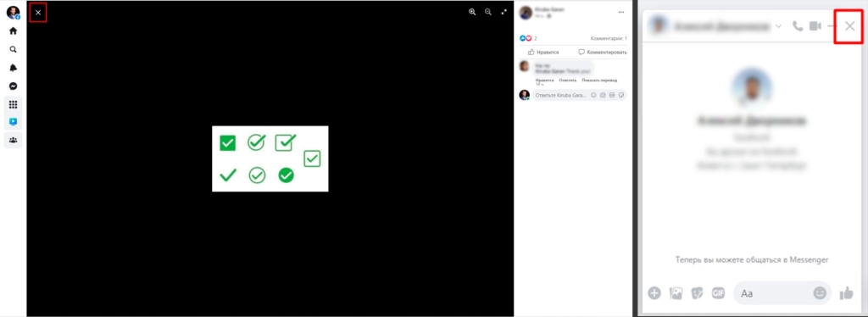Expand chat settings chevron next to contact name

[779, 26]
